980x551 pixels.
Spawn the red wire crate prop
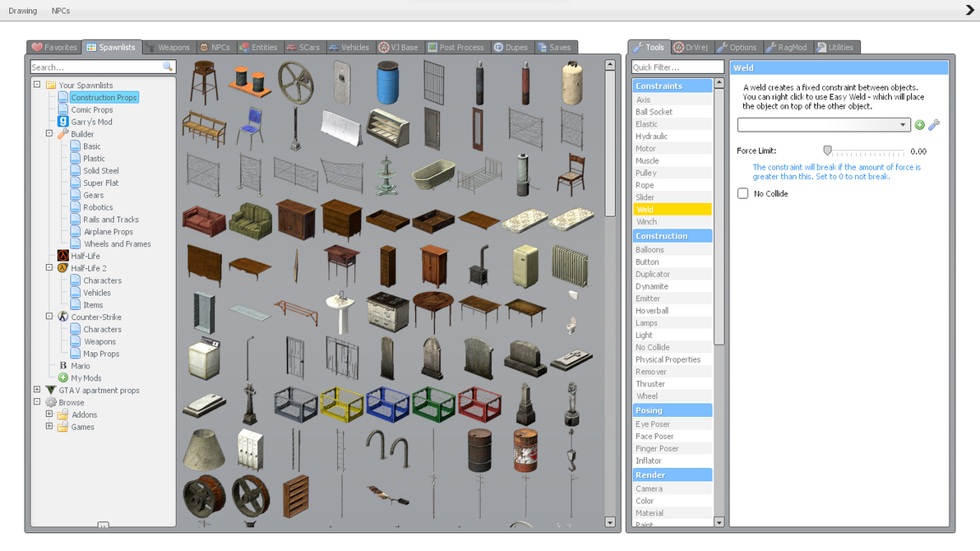(x=479, y=404)
